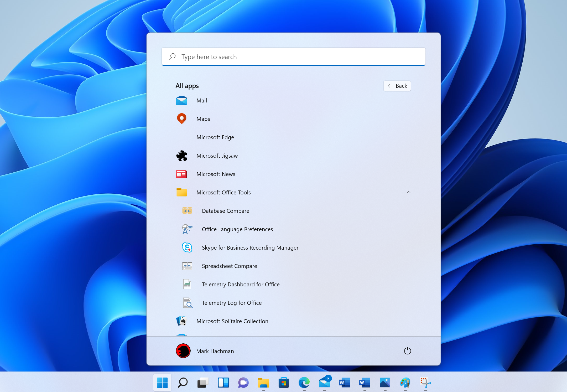The image size is (567, 392).
Task: Click the 'Spreadsheet Compare' text entry
Action: click(230, 266)
